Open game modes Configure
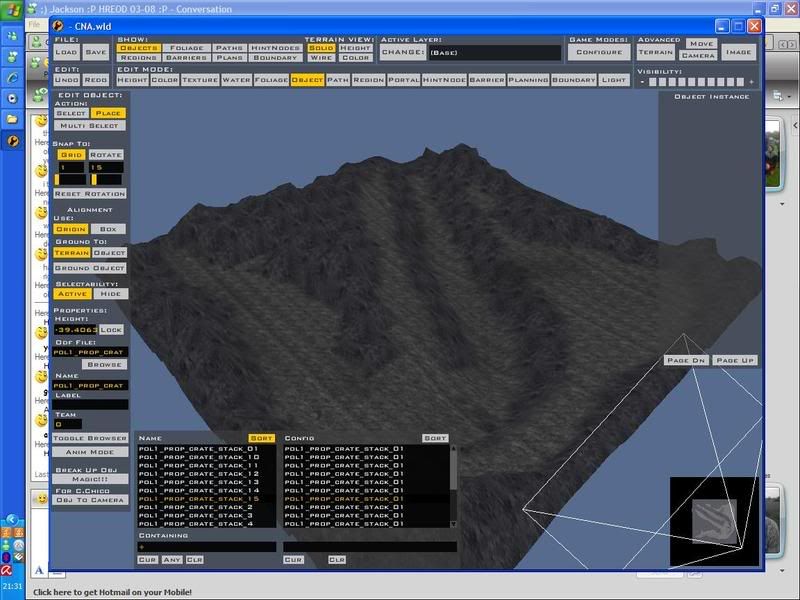The image size is (800, 600). (x=599, y=52)
